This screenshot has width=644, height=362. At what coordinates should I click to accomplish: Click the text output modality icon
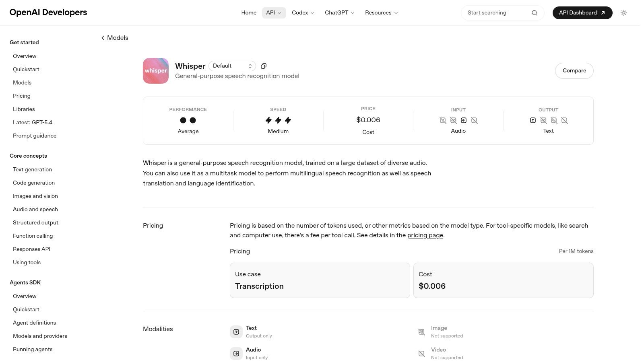pyautogui.click(x=533, y=120)
